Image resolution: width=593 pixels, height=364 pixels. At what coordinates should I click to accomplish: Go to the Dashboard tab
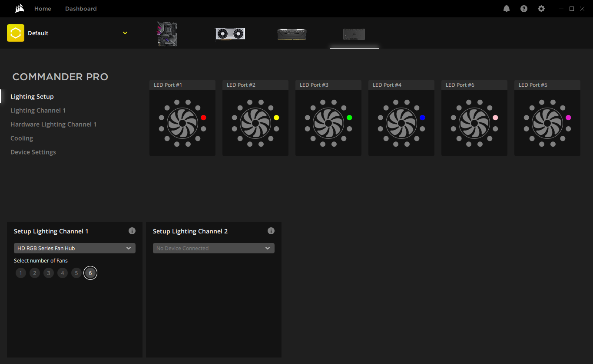pyautogui.click(x=81, y=9)
